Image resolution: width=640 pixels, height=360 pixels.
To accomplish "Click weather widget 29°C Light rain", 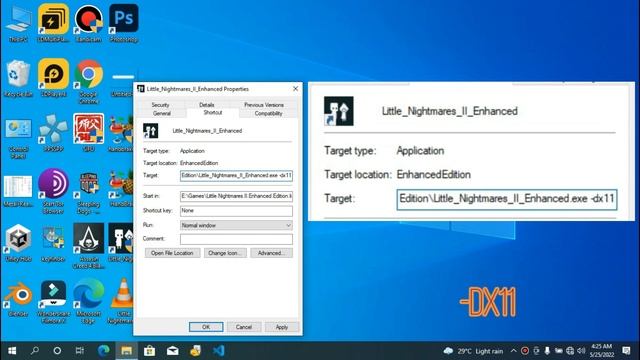I will [x=473, y=351].
